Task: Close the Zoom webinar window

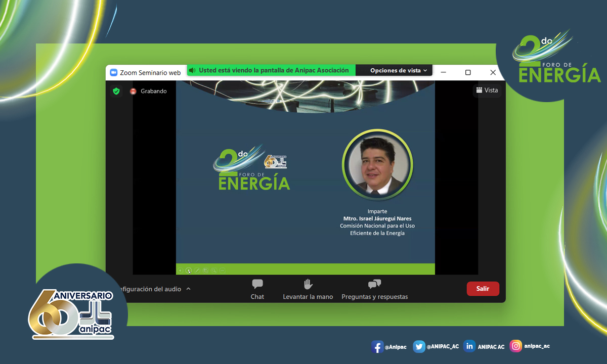Action: tap(493, 72)
